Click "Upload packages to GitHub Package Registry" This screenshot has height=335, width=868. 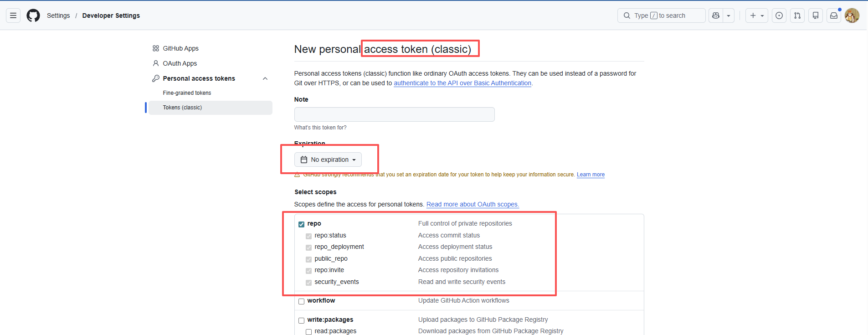click(x=483, y=320)
